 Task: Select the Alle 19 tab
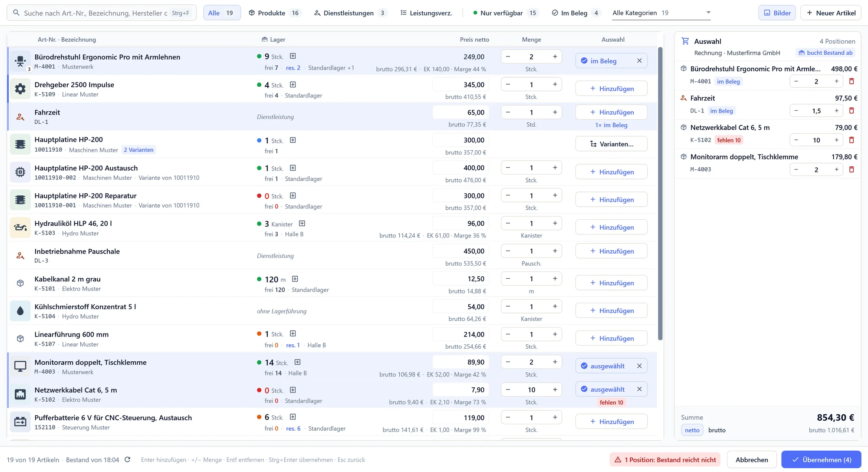tap(222, 13)
